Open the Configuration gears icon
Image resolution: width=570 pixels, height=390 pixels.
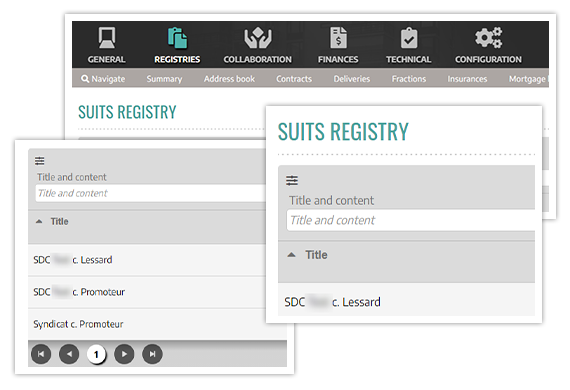pyautogui.click(x=488, y=38)
